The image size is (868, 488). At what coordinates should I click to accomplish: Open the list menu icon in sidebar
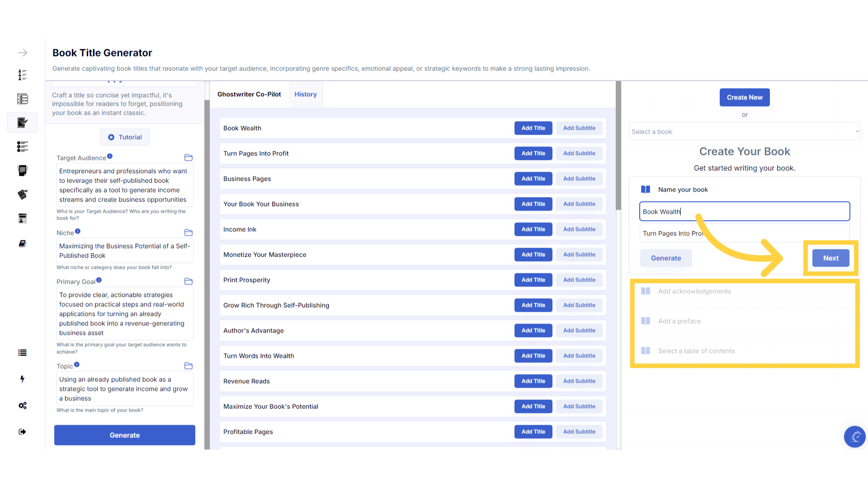(22, 353)
